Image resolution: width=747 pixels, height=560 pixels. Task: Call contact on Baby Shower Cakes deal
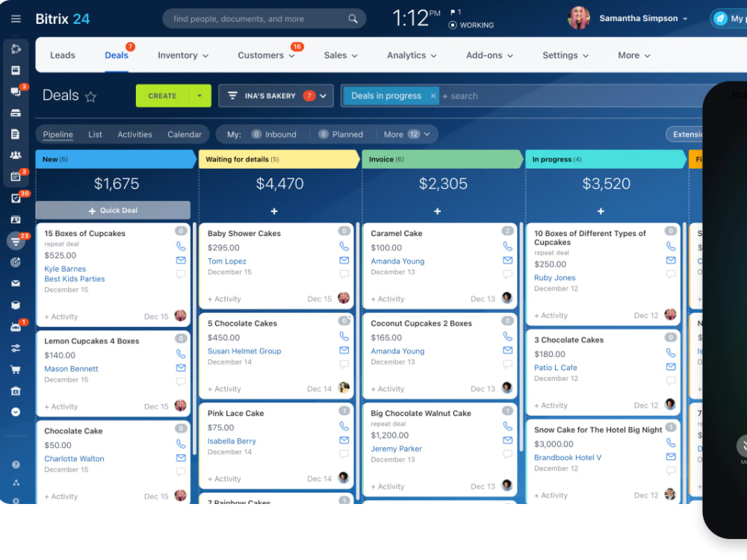click(344, 246)
